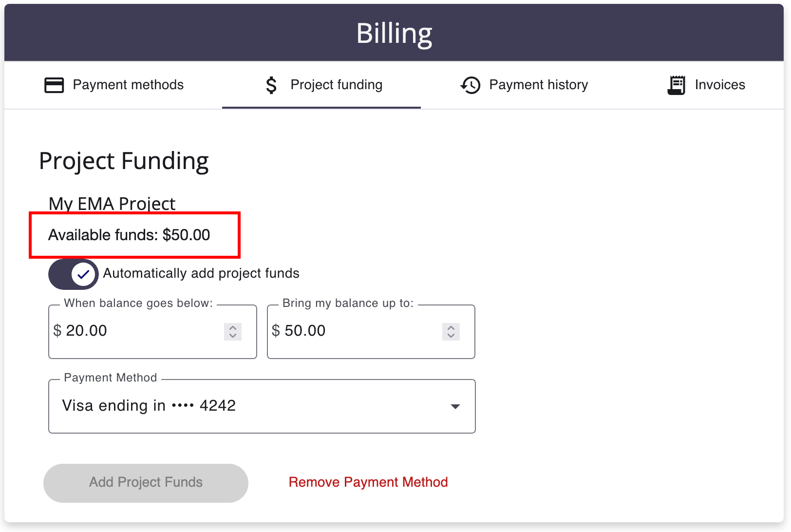Go to the Invoices tab
Viewport: 791px width, 532px height.
[x=706, y=85]
